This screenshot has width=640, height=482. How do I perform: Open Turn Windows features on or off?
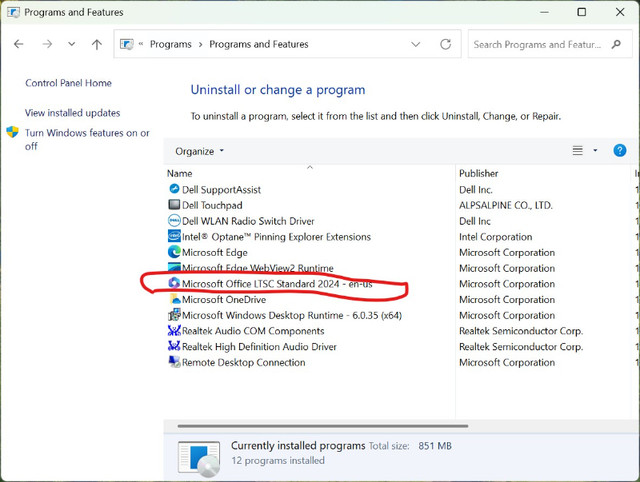click(x=87, y=139)
